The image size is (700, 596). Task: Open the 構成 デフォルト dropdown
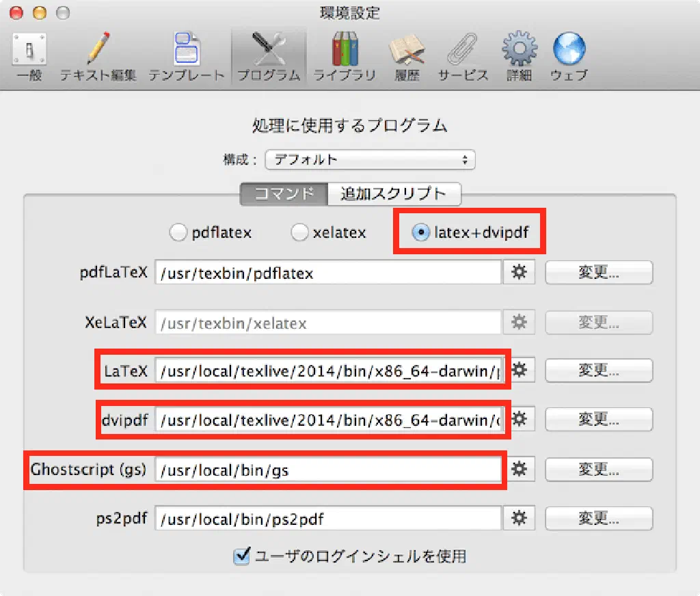pos(370,160)
